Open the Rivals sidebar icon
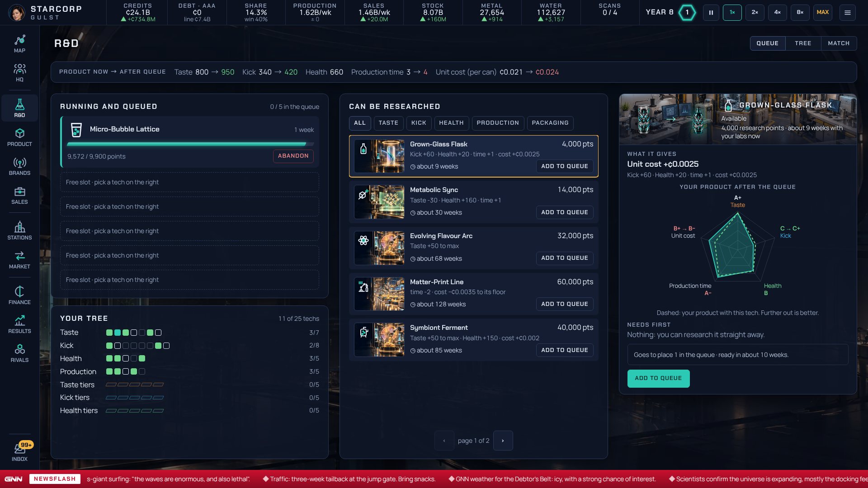Image resolution: width=868 pixels, height=488 pixels. 19,353
